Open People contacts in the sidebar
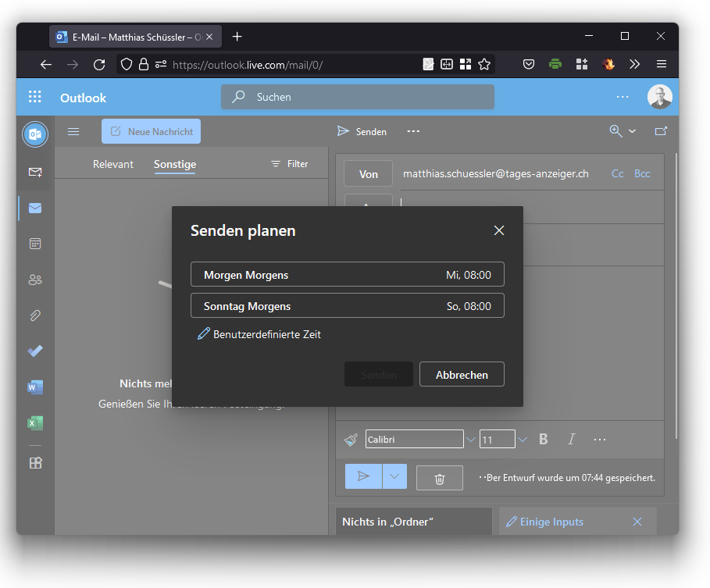 [35, 280]
